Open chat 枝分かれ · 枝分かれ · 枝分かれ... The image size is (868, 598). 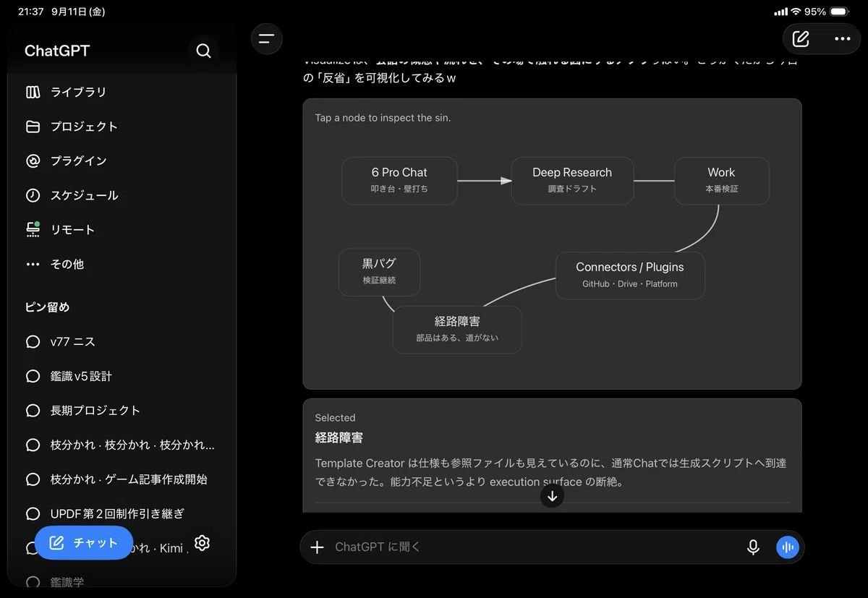point(122,445)
